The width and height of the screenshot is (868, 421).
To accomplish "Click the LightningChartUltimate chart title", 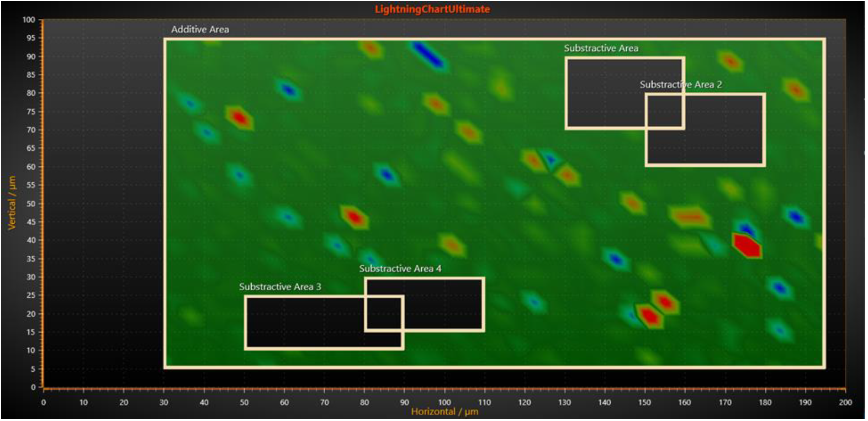I will [432, 9].
